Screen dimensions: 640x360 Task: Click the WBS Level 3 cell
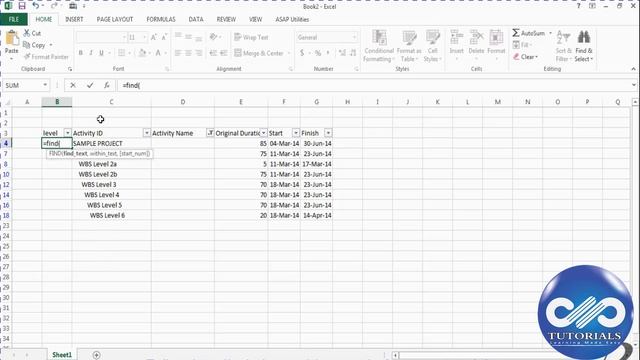(x=111, y=184)
